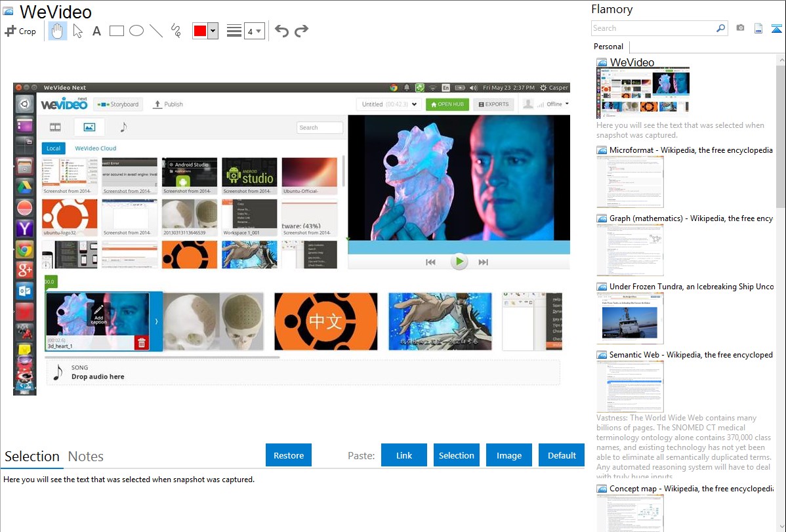
Task: Select the skull clip in storyboard
Action: (x=213, y=321)
